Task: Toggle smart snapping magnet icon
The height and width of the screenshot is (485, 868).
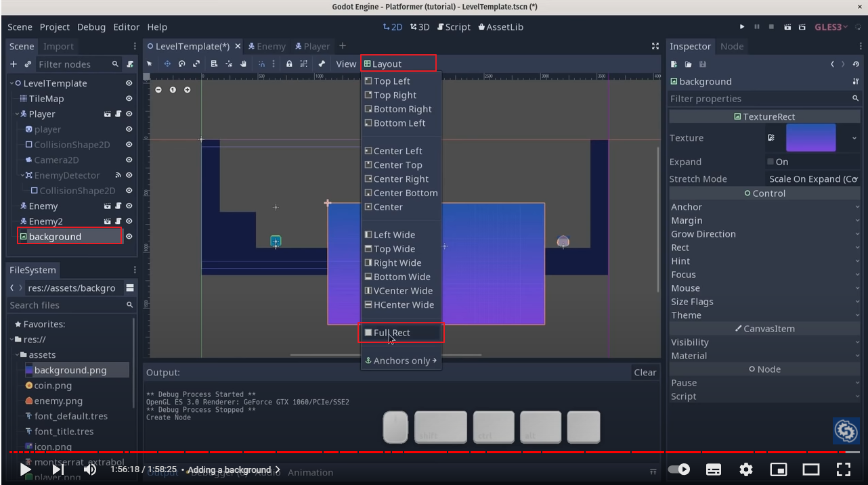Action: click(x=261, y=64)
